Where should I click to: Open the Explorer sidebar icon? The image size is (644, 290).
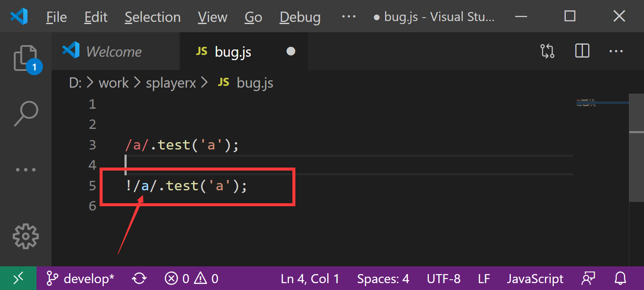(26, 58)
